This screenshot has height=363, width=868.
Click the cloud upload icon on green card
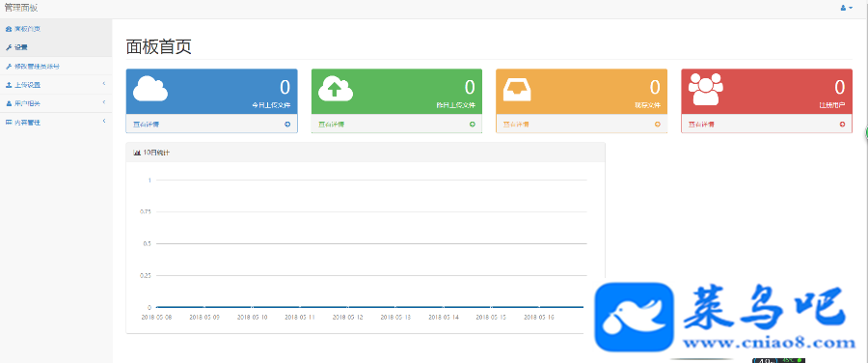click(336, 89)
